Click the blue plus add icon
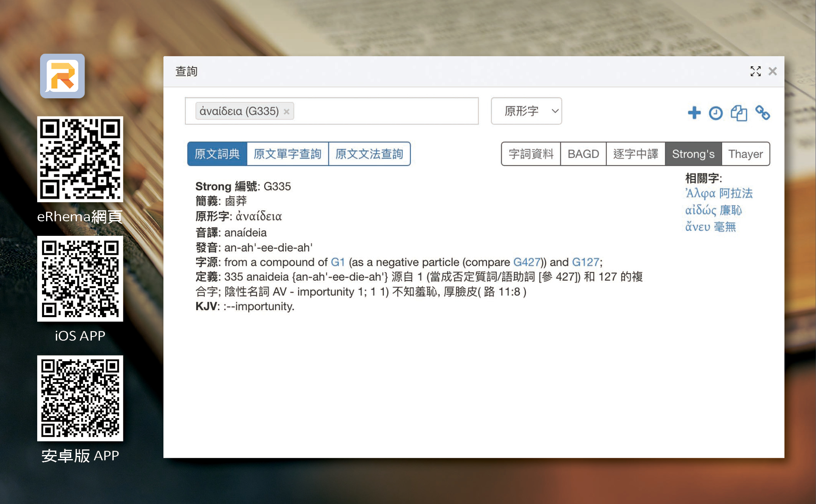The image size is (816, 504). point(694,112)
